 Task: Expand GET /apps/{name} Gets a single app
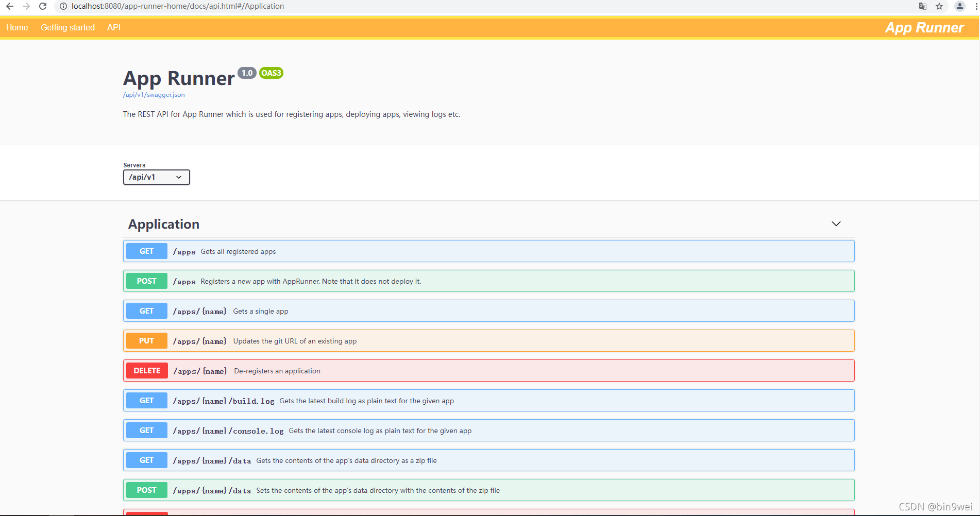(x=489, y=311)
